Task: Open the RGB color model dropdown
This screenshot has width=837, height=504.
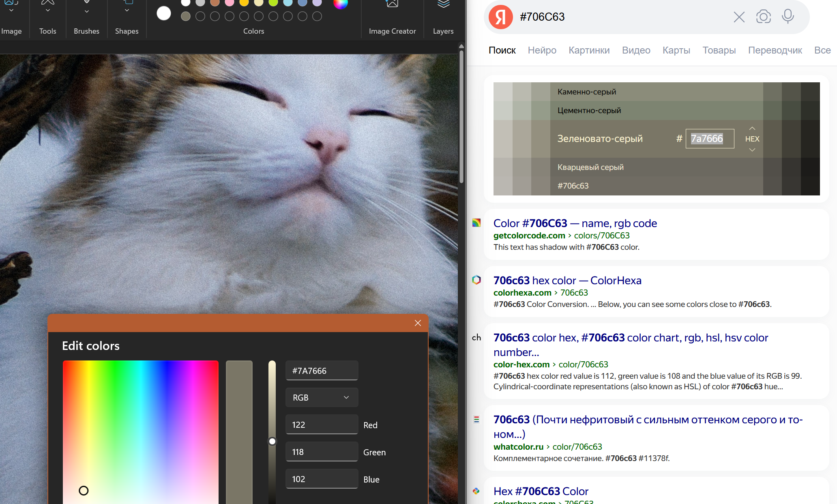Action: point(322,397)
